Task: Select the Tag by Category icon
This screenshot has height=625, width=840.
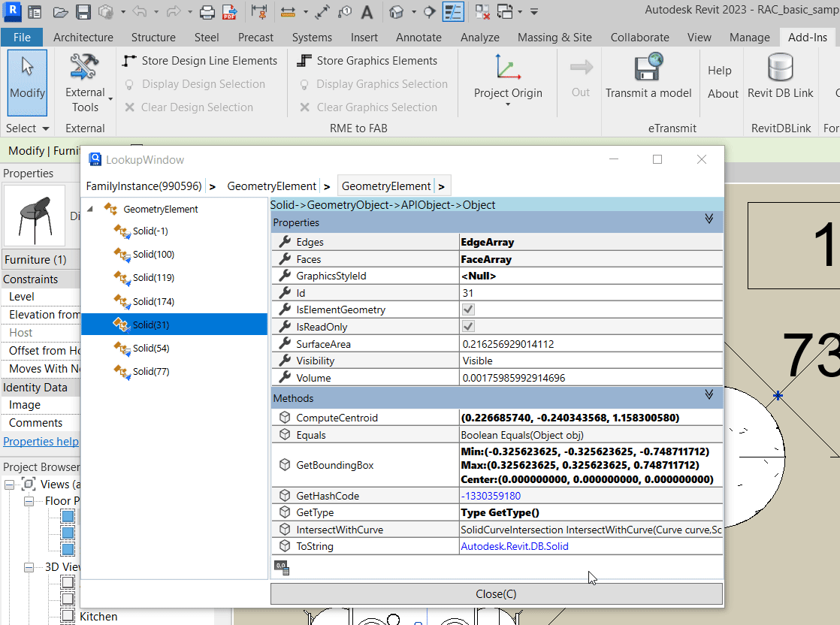Action: [344, 12]
